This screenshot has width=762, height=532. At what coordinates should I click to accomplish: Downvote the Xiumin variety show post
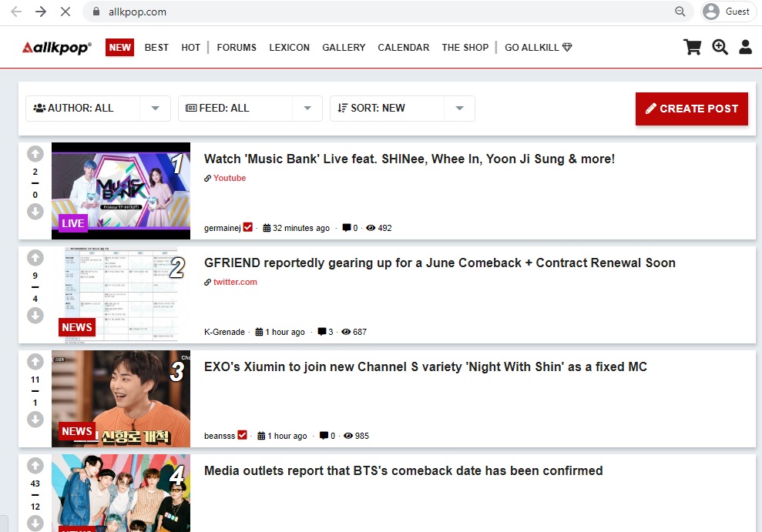click(x=35, y=420)
